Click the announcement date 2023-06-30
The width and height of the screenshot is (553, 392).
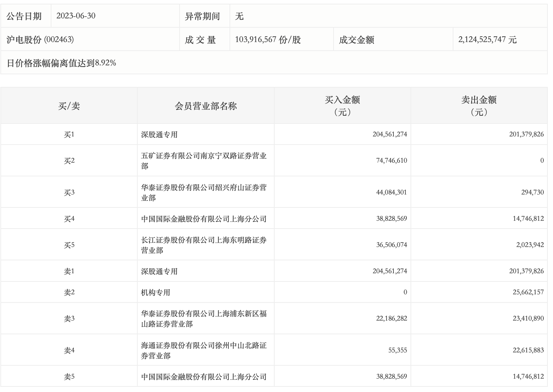pyautogui.click(x=76, y=16)
